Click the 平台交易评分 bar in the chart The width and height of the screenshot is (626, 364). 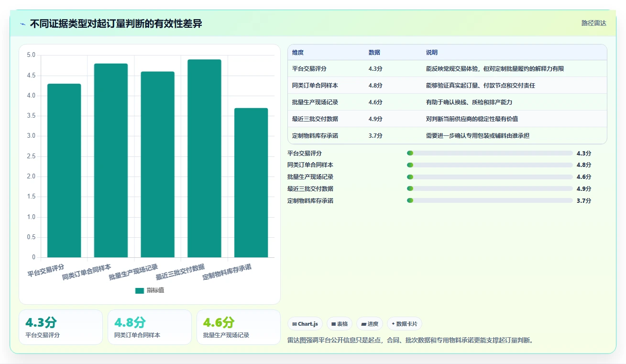[64, 170]
